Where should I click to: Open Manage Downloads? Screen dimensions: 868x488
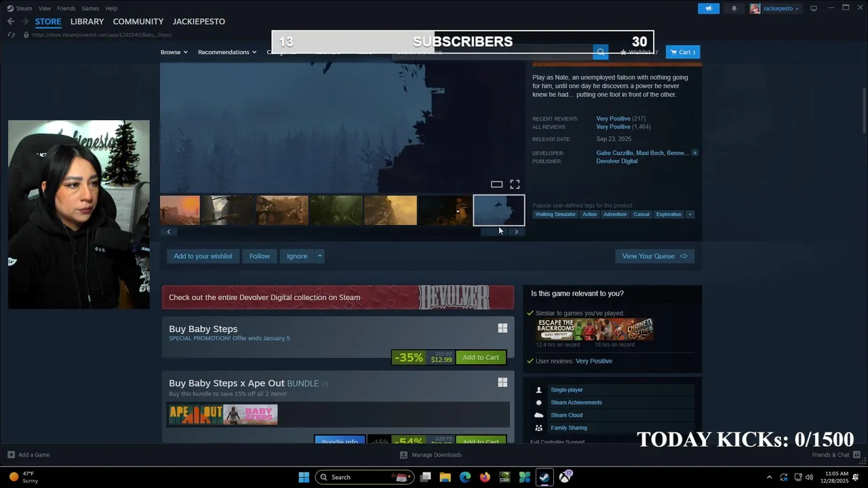(x=431, y=455)
